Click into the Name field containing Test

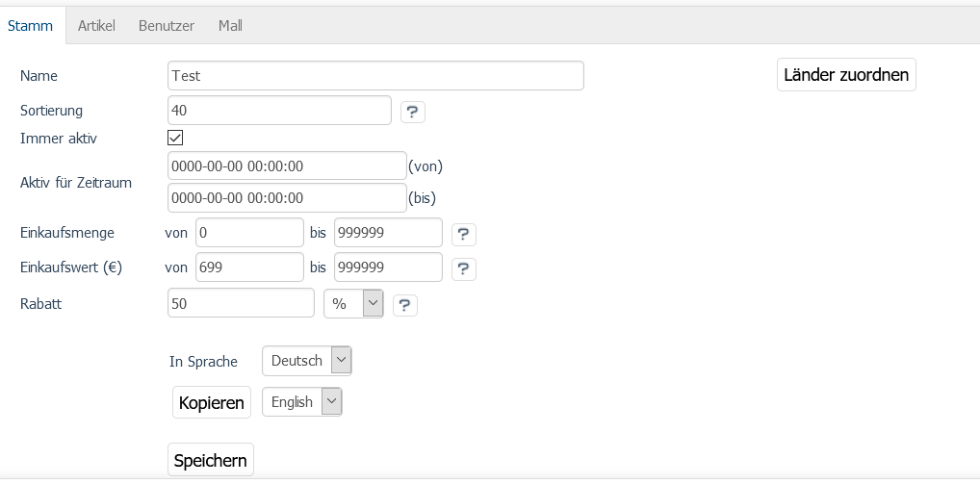click(x=375, y=75)
